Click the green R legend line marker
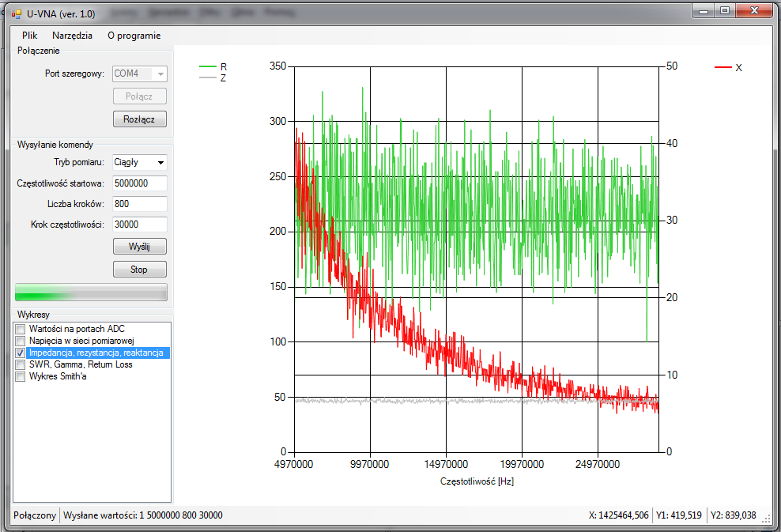Image resolution: width=781 pixels, height=532 pixels. point(208,67)
